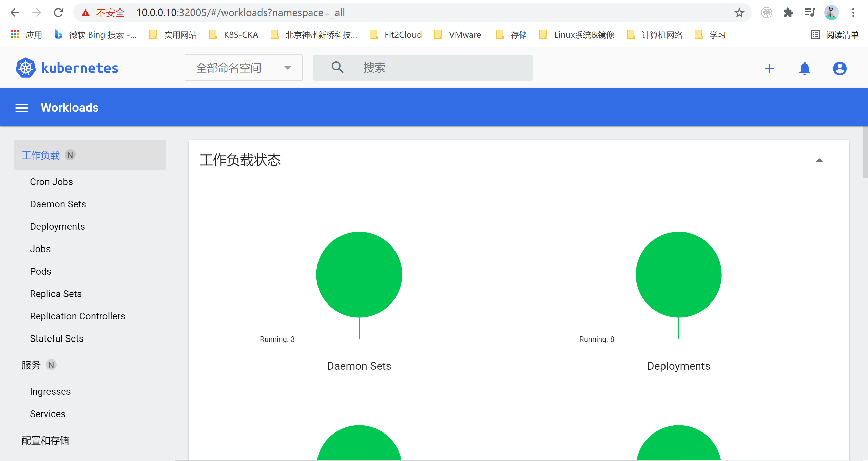Open Services list in the sidebar

tap(47, 414)
